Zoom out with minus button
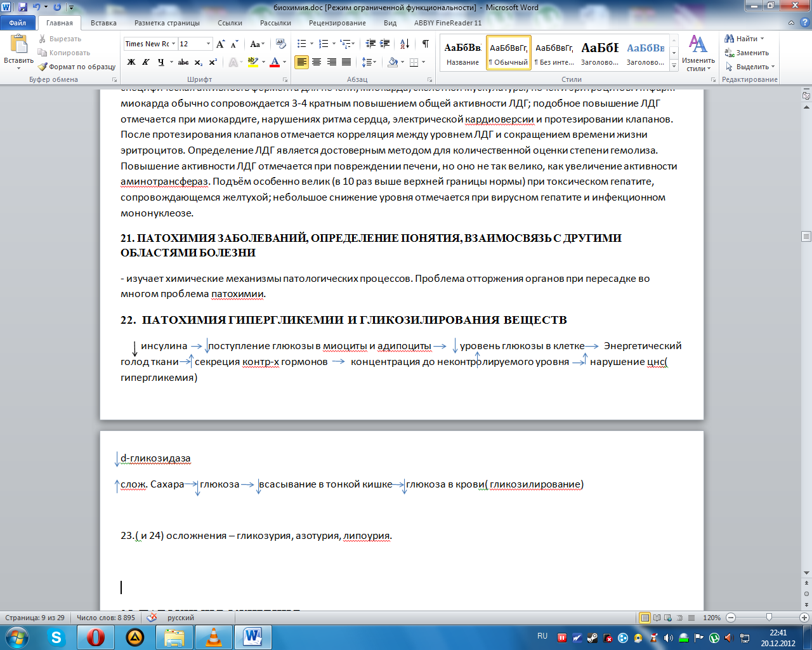812x650 pixels. coord(731,618)
